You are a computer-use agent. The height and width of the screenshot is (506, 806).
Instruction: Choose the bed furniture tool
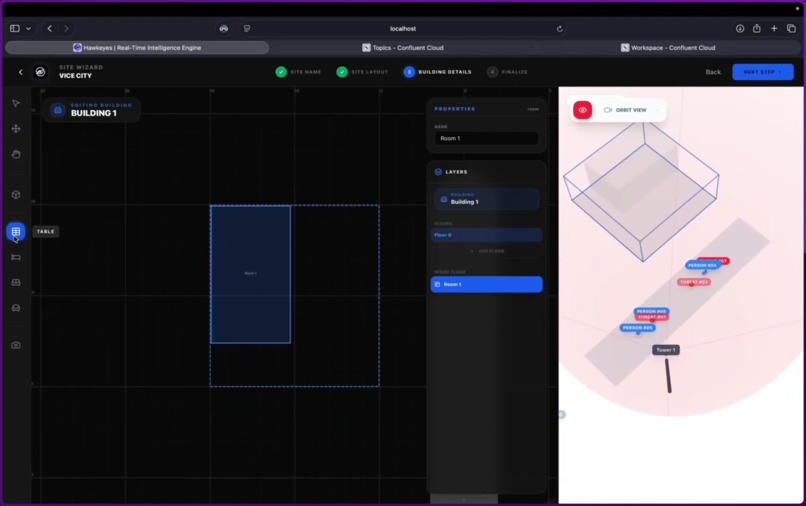[16, 257]
